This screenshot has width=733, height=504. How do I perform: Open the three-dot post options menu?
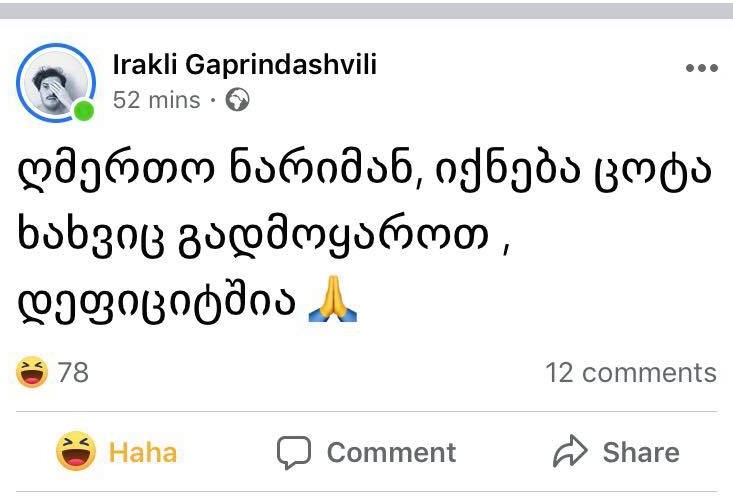tap(701, 69)
